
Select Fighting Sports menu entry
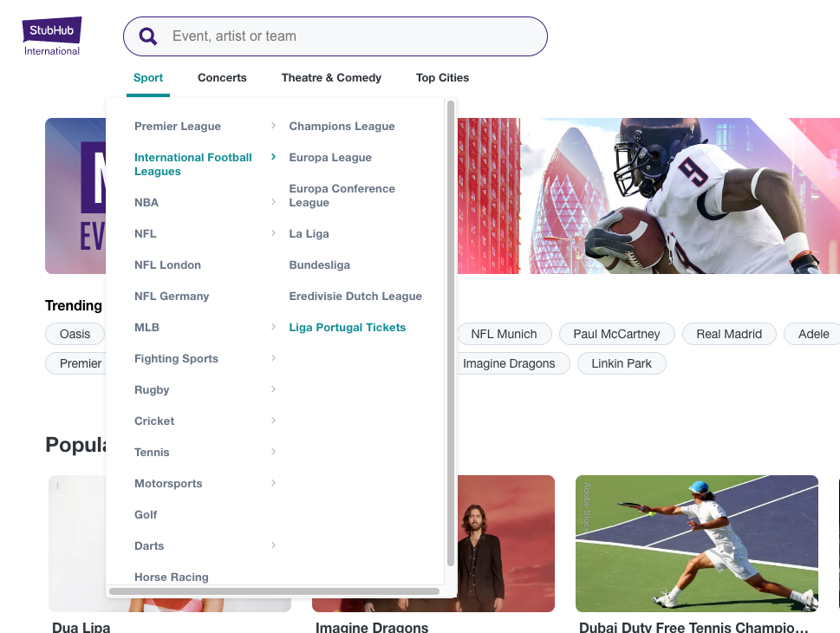click(x=176, y=359)
